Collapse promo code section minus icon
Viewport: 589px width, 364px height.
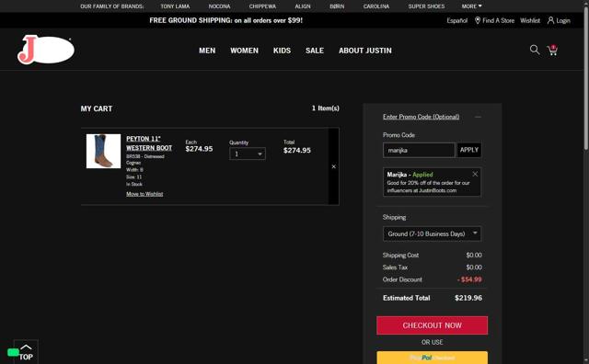point(478,117)
